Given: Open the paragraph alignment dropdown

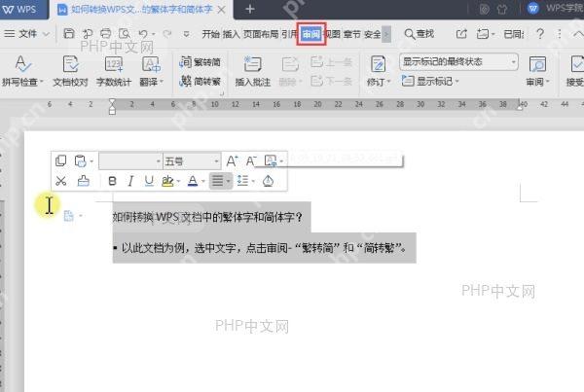Looking at the screenshot, I should 221,181.
